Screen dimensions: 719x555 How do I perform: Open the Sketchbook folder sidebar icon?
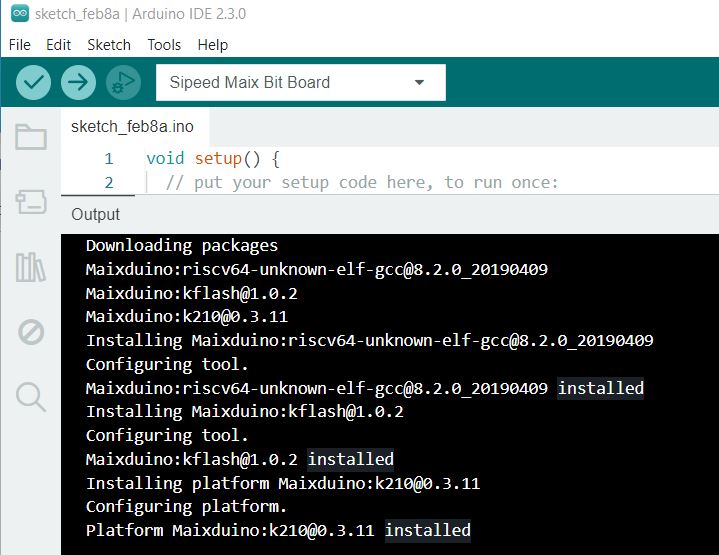[x=31, y=137]
